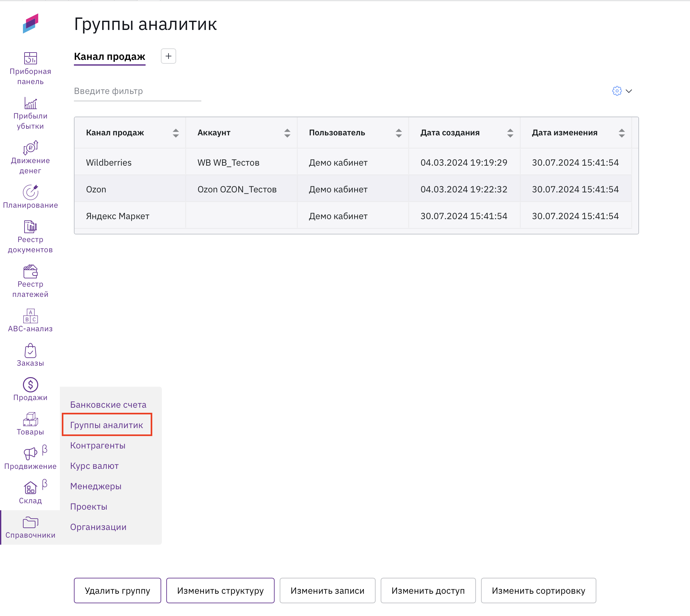Click the Изменить структуру button
Viewport: 690px width, 616px height.
[x=220, y=590]
